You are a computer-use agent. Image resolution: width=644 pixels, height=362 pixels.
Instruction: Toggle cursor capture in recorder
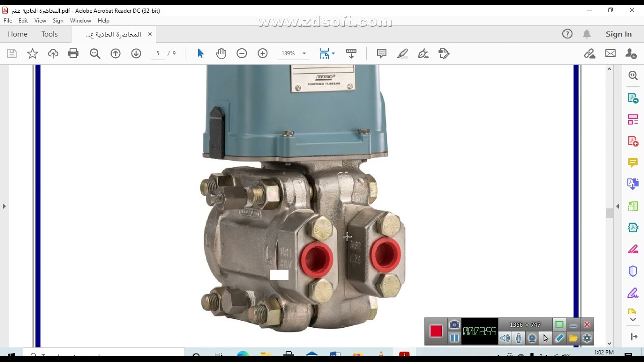click(546, 338)
